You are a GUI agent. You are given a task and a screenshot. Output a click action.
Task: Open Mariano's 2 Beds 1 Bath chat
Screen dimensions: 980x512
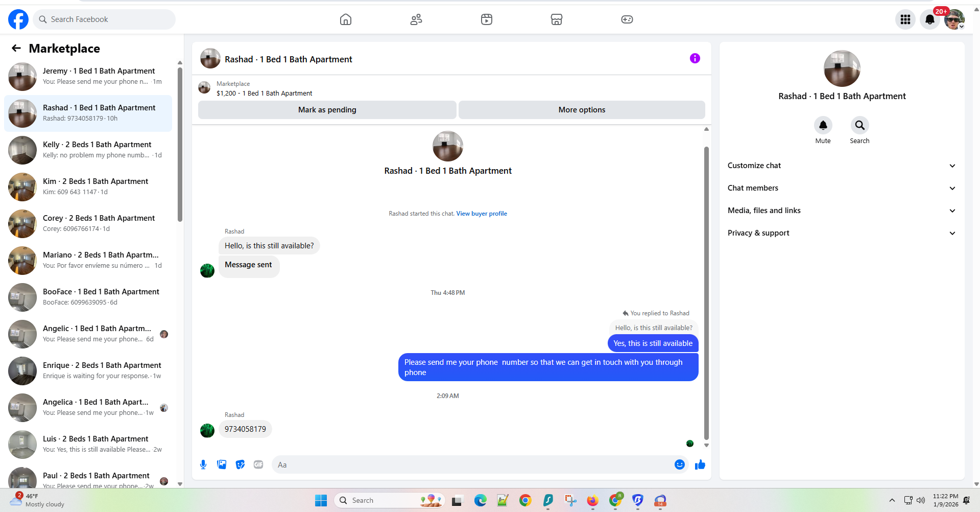[x=88, y=261]
